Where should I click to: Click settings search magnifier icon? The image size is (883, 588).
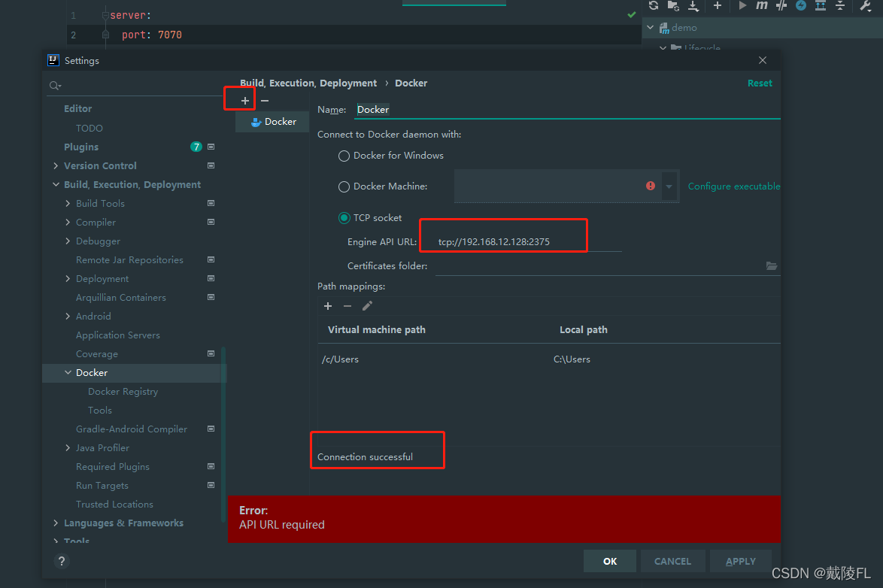[55, 86]
